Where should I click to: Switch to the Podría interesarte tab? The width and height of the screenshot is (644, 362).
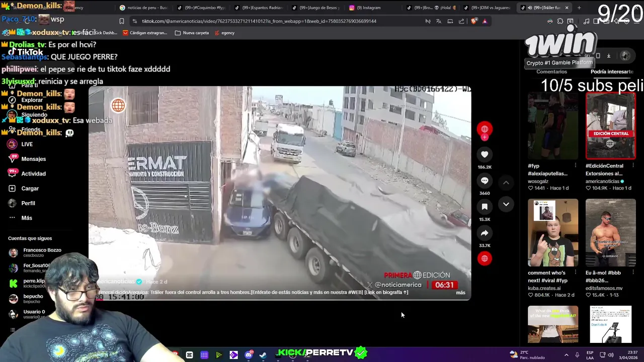[611, 72]
